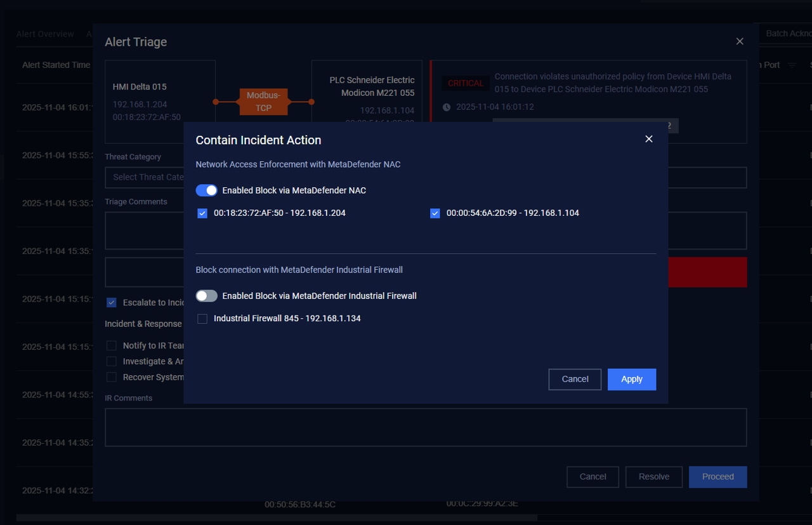Click the filter icon beside Port column

[x=792, y=65]
